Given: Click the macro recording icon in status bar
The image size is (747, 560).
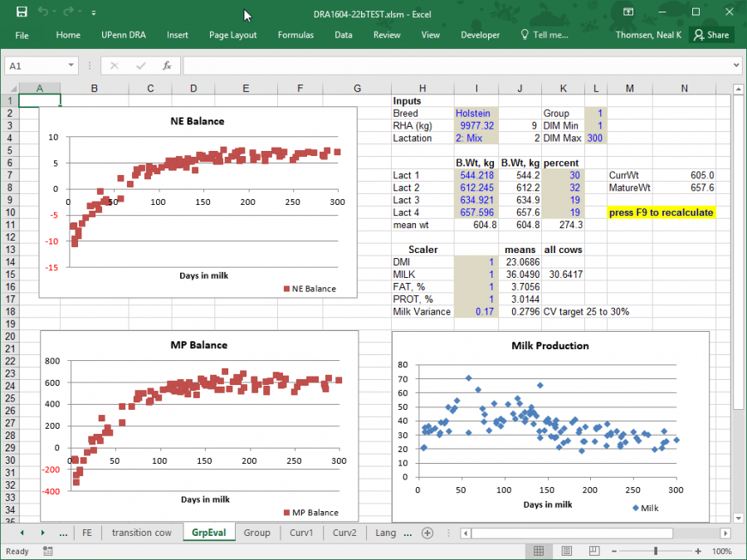Looking at the screenshot, I should [x=49, y=551].
